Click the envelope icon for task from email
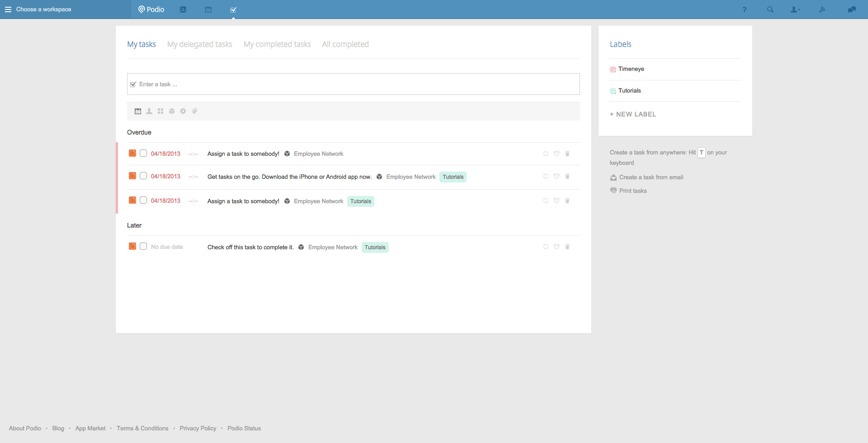The image size is (868, 443). tap(613, 177)
